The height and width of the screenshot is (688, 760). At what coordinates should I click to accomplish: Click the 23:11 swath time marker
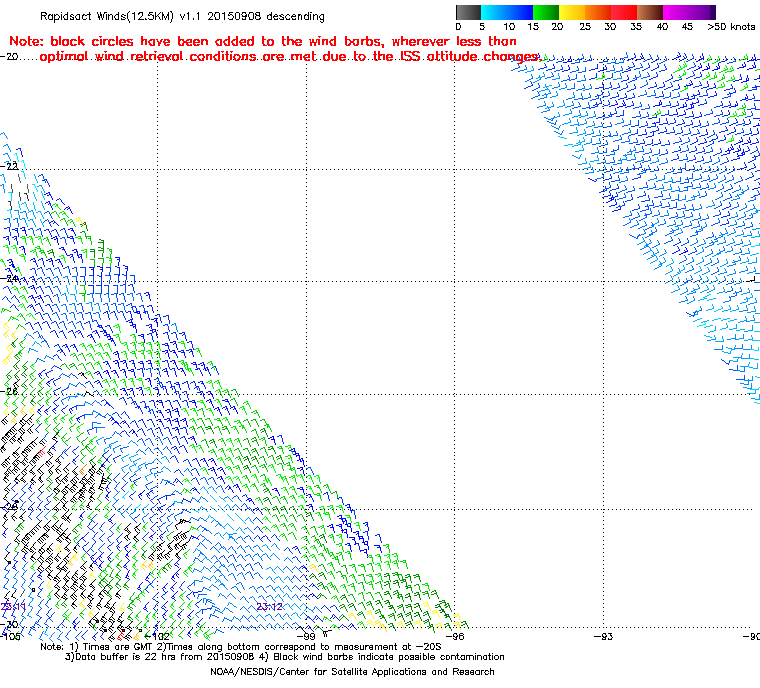tap(14, 607)
